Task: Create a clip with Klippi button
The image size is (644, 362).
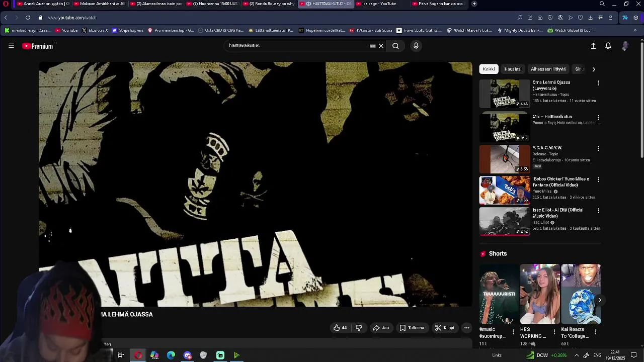Action: coord(445,328)
